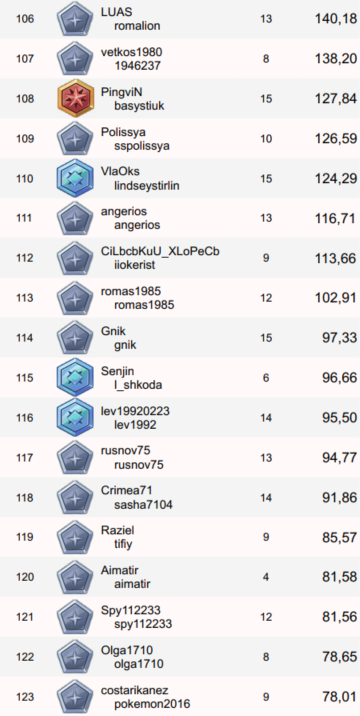This screenshot has width=360, height=716.
Task: Click the score 102,91
Action: point(336,298)
